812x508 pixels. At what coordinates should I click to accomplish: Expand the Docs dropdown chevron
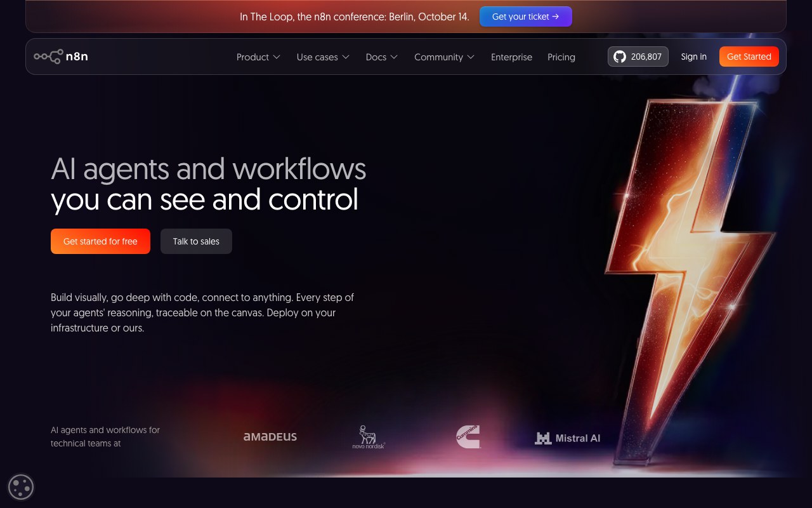(394, 57)
